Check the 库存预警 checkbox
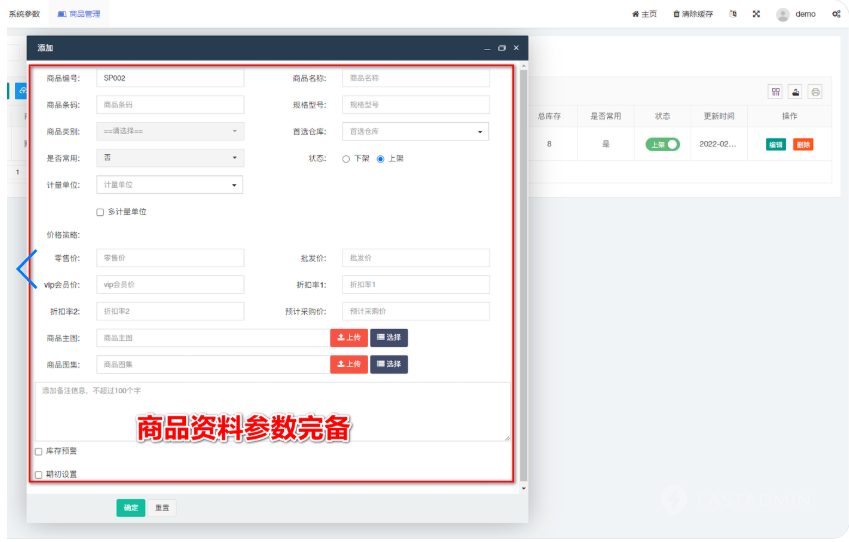 pos(39,452)
